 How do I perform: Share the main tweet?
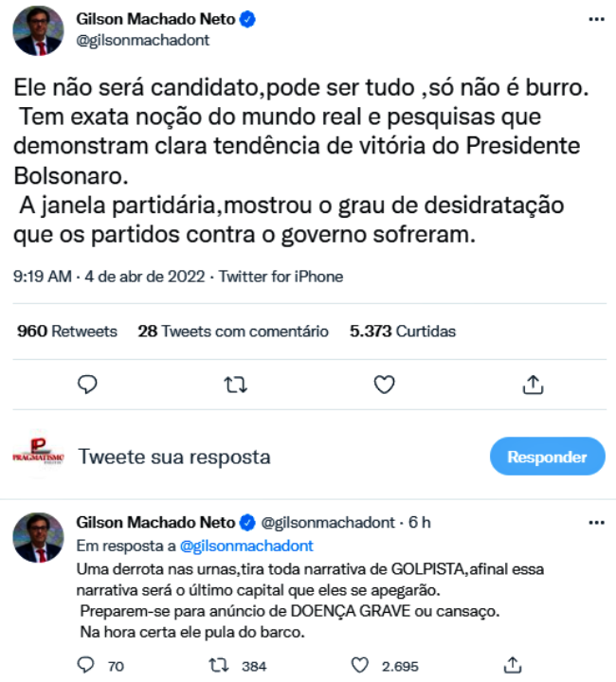[533, 384]
